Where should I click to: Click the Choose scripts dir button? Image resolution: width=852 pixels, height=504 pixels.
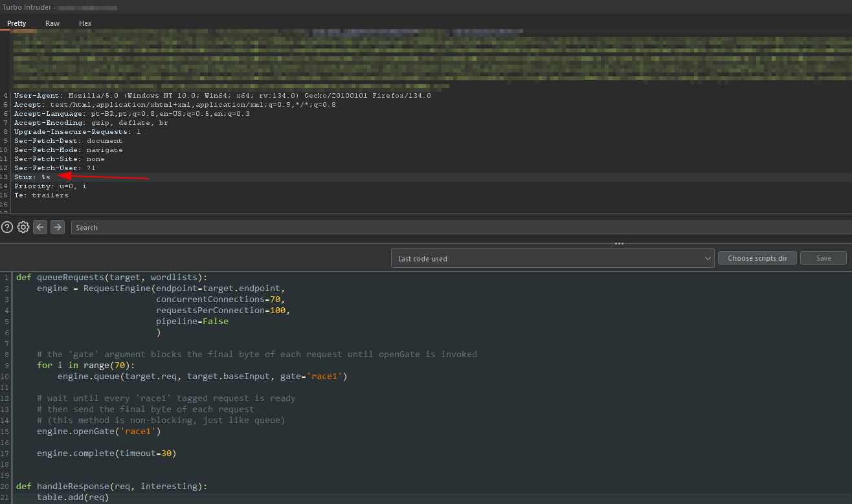(x=757, y=258)
